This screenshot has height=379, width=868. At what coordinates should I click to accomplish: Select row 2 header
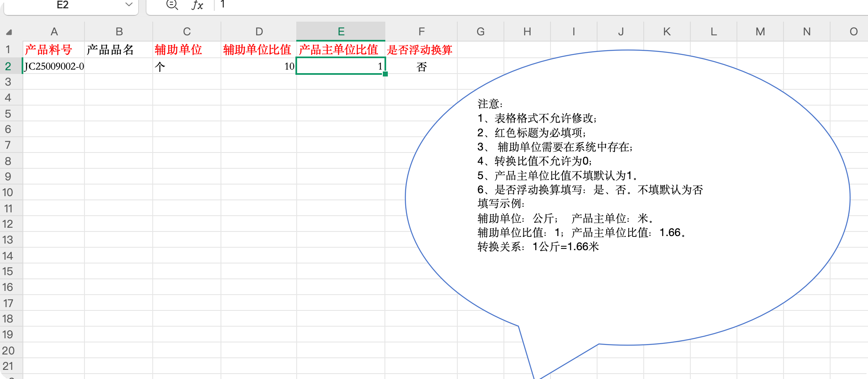[8, 66]
